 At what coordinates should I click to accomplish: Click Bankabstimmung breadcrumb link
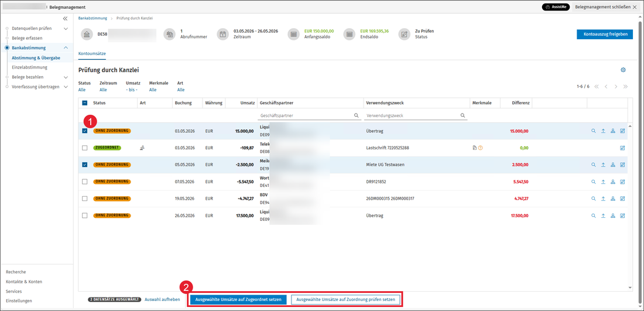pos(93,19)
